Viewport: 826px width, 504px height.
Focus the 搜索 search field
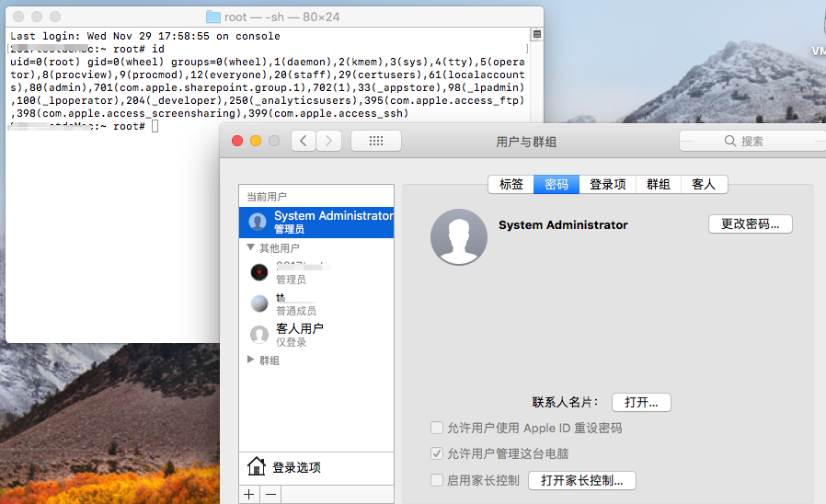click(x=752, y=141)
